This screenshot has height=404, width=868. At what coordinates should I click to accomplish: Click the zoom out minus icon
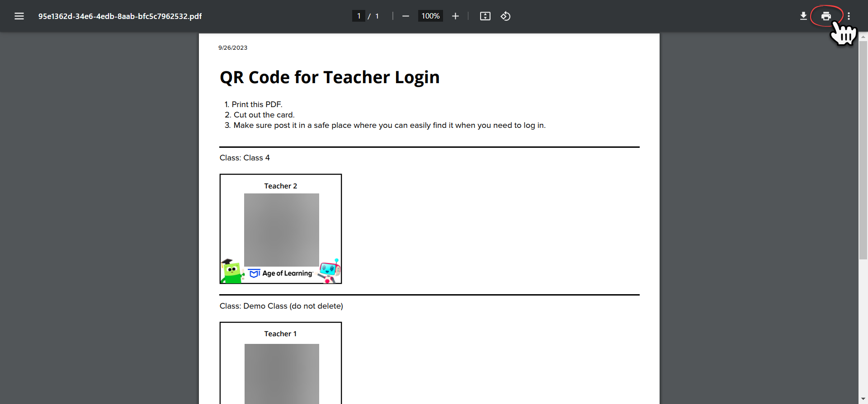[406, 16]
